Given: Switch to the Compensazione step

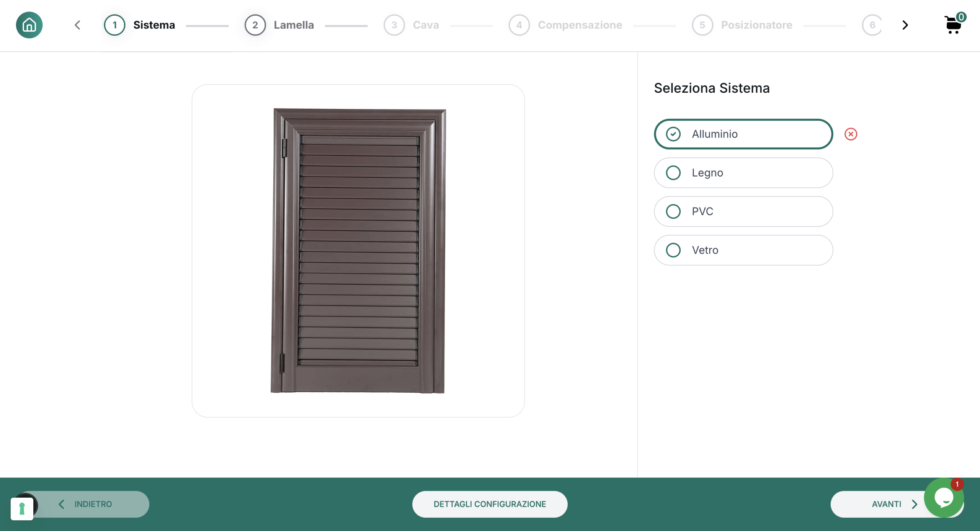Looking at the screenshot, I should coord(580,25).
